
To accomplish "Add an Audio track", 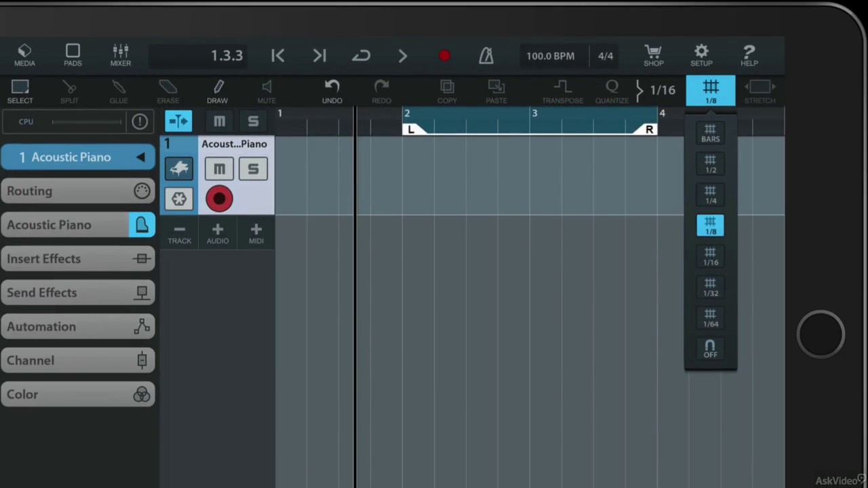I will (218, 233).
